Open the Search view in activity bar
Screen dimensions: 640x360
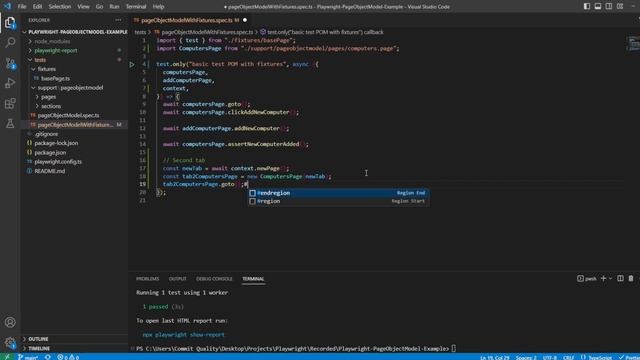(x=10, y=42)
